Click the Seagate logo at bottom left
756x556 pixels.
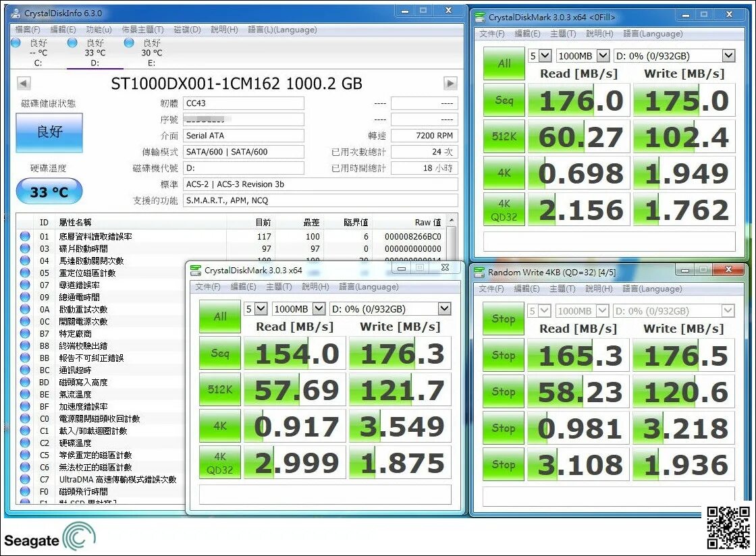coord(50,536)
